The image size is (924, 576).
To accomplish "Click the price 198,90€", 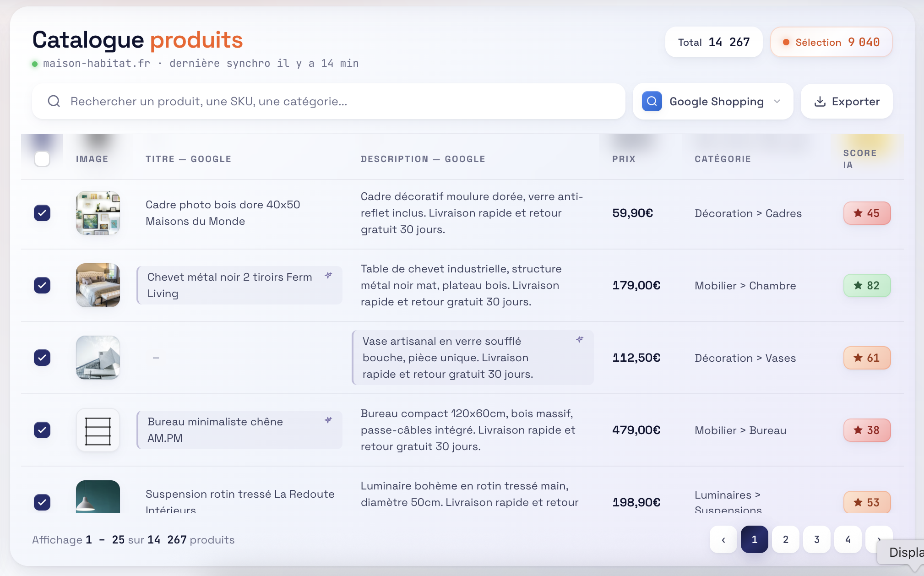I will tap(636, 502).
